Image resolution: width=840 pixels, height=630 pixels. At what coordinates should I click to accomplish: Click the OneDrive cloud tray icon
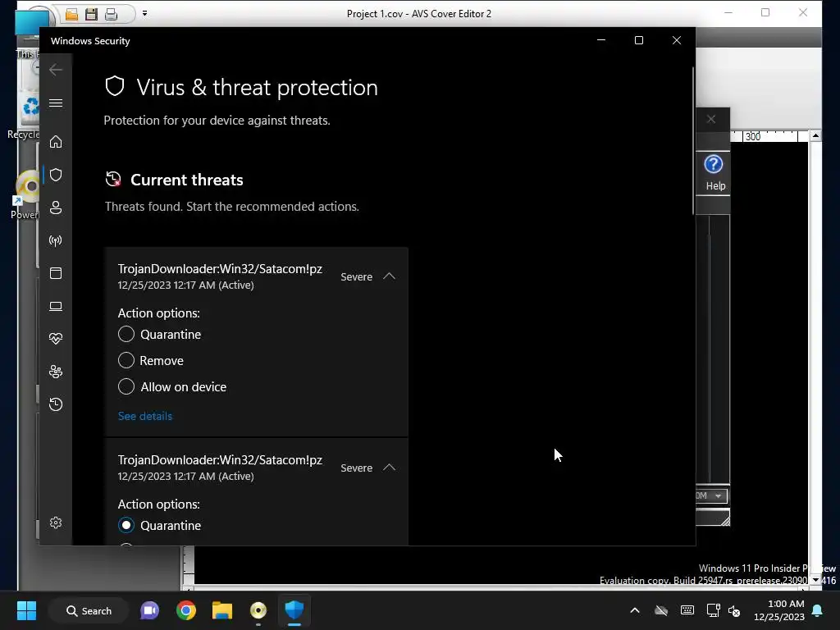(662, 610)
